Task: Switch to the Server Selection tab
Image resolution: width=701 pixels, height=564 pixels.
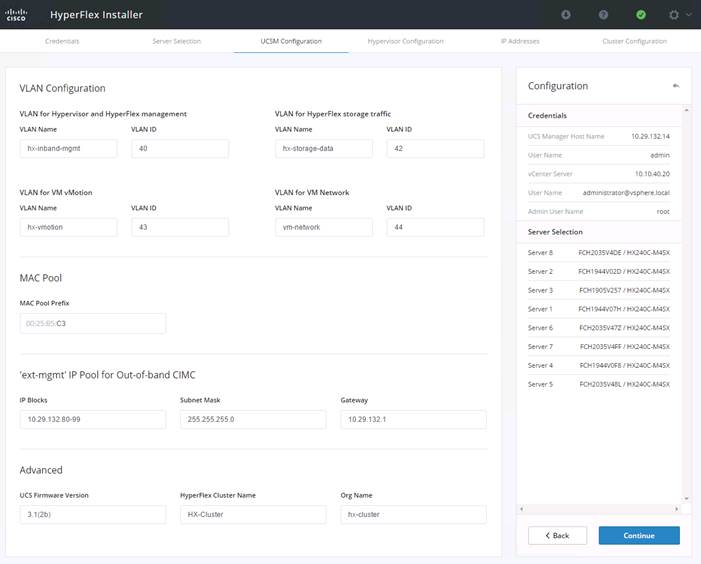Action: pos(177,41)
